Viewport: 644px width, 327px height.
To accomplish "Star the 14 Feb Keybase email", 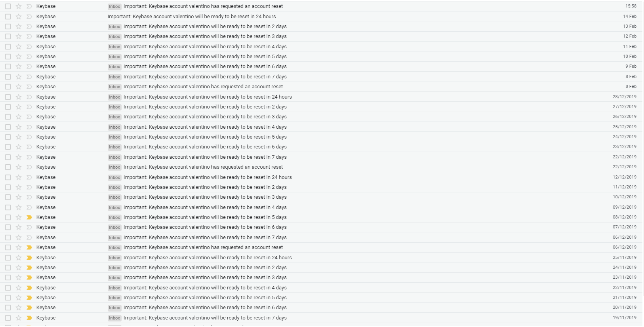I will pos(18,16).
